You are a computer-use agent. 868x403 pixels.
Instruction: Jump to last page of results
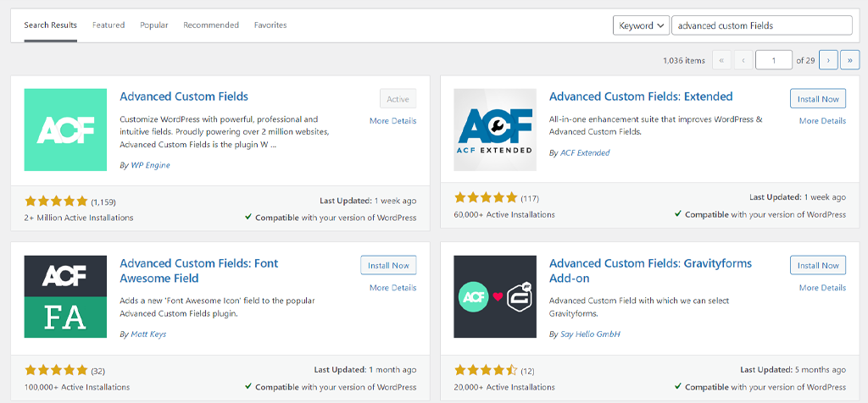pyautogui.click(x=849, y=60)
